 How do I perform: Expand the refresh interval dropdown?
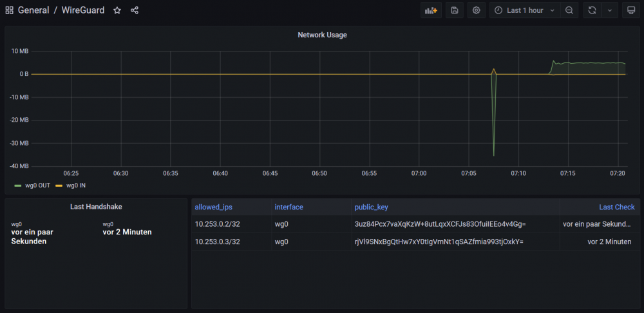pyautogui.click(x=610, y=10)
